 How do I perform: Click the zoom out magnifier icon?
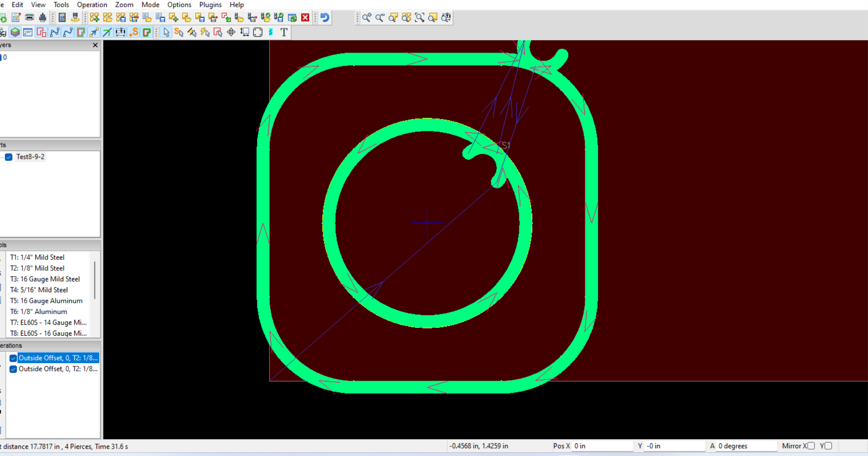click(x=380, y=18)
